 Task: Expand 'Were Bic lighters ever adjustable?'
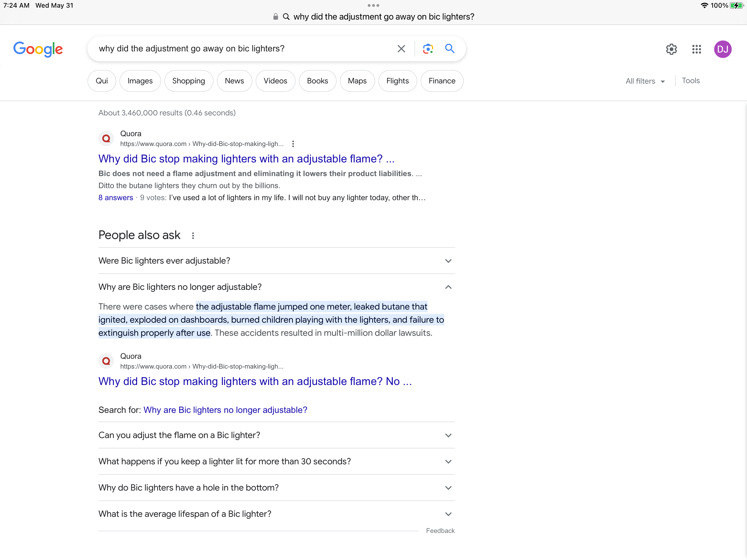pyautogui.click(x=277, y=261)
